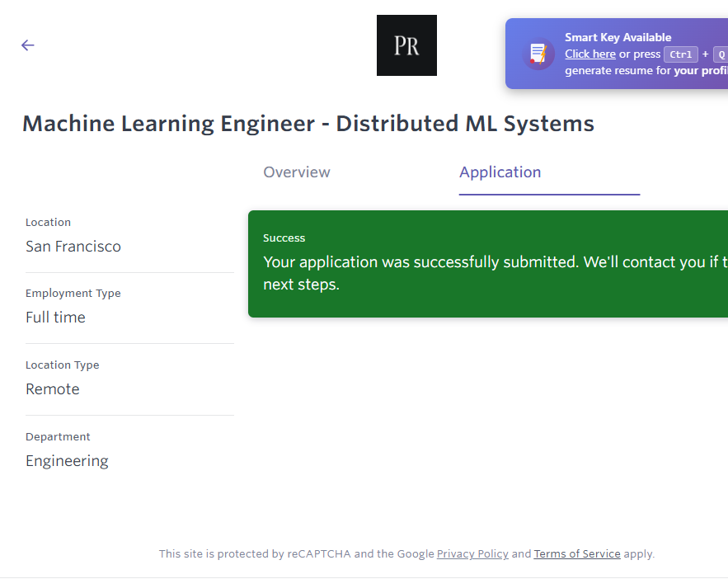The image size is (728, 579).
Task: Follow the 'Click here' Smart Key link
Action: tap(589, 54)
